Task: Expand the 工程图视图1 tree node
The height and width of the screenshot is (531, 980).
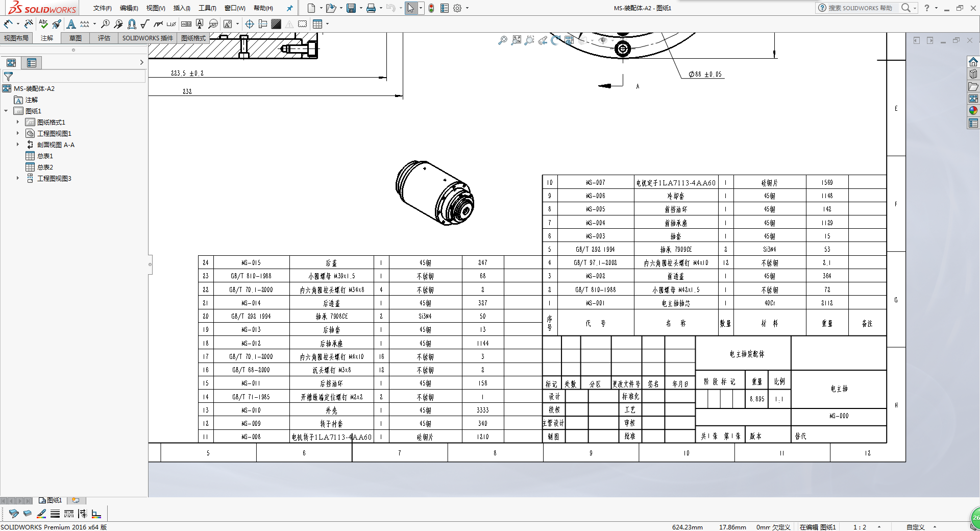Action: coord(18,133)
